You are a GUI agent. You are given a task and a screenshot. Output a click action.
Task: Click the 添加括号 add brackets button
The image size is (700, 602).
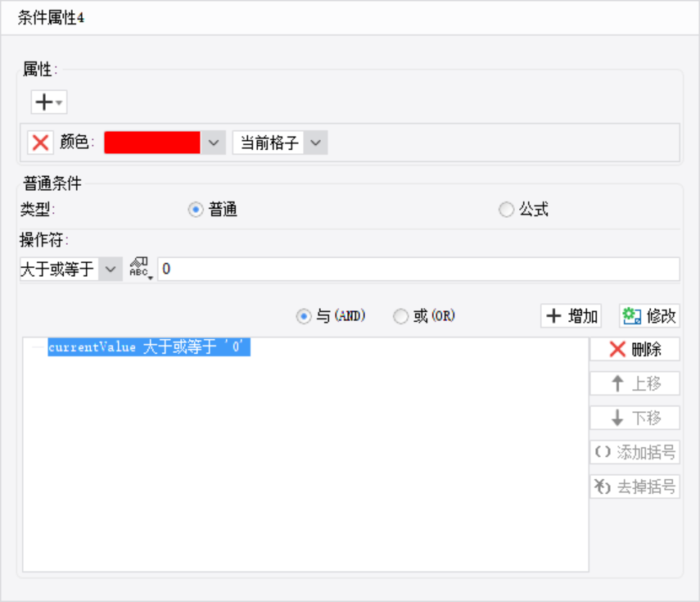pos(635,452)
